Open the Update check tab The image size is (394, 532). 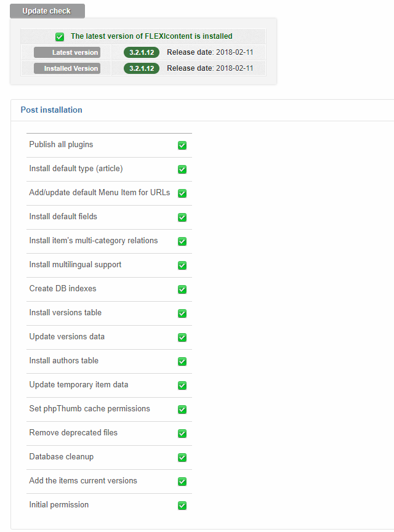coord(47,11)
